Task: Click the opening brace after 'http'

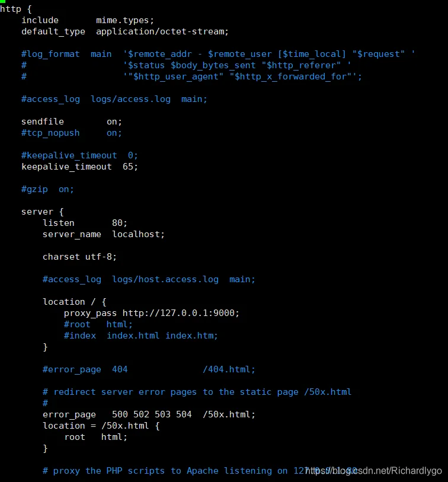Action: [x=29, y=9]
